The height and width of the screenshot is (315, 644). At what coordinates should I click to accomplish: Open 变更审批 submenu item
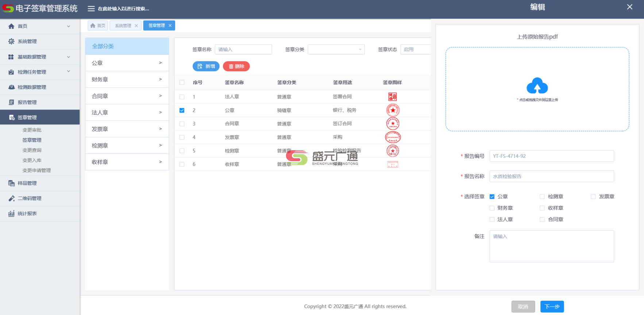tap(32, 130)
